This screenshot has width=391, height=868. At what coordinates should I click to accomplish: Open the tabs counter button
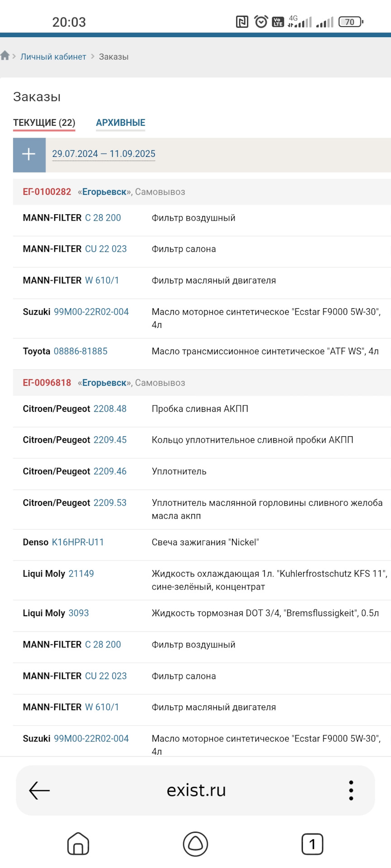click(312, 844)
